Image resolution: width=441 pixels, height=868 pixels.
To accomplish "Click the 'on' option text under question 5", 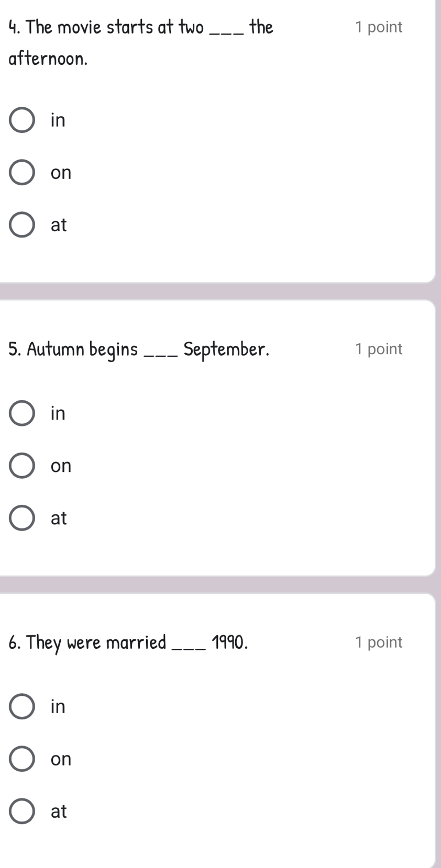I will tap(61, 466).
